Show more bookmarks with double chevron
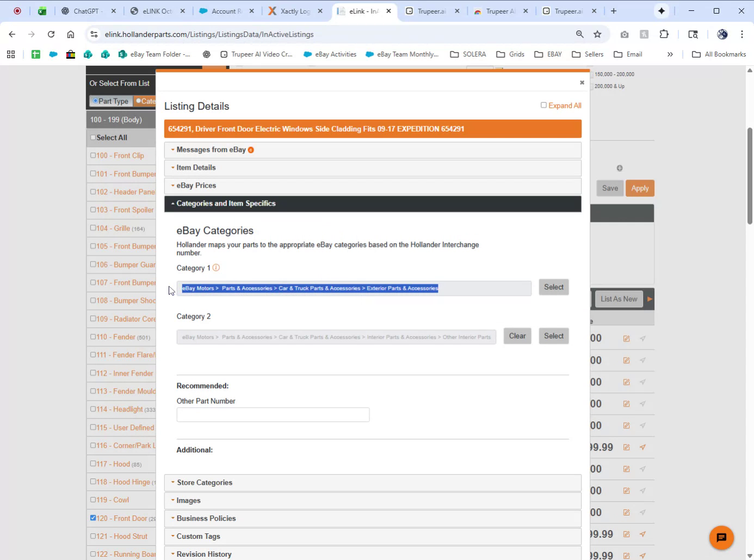The width and height of the screenshot is (754, 560). point(670,54)
